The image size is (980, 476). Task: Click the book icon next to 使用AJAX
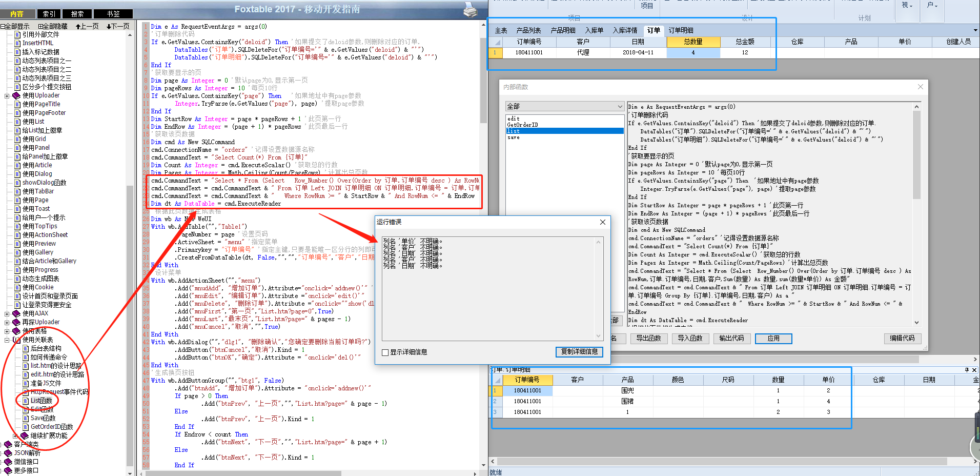tap(16, 313)
